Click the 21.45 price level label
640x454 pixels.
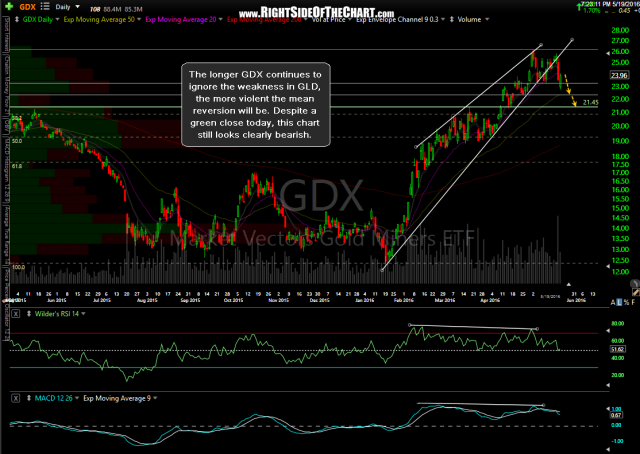591,102
